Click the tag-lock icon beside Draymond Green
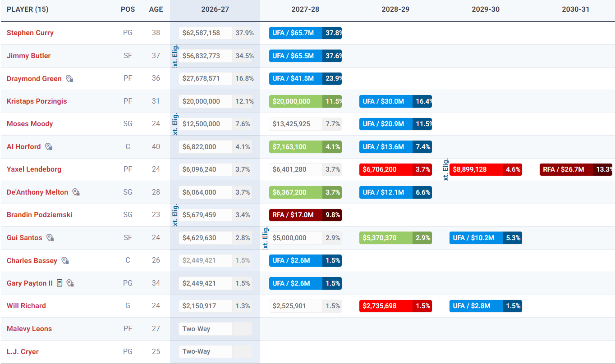 (69, 79)
